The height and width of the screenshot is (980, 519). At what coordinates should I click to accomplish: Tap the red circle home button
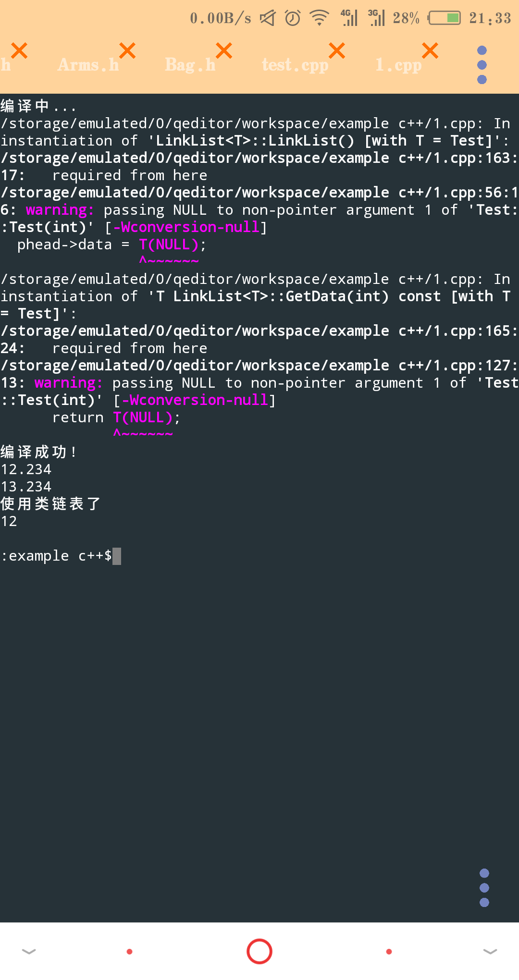click(259, 951)
